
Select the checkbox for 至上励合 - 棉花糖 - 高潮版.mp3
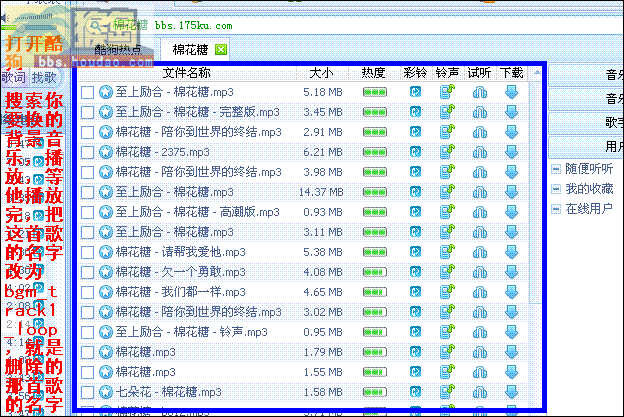(x=87, y=212)
